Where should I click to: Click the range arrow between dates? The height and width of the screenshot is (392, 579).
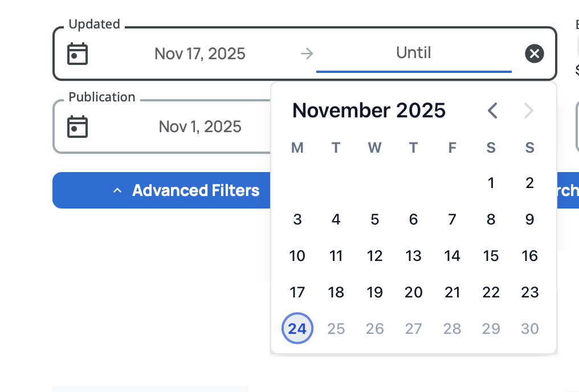(x=307, y=54)
